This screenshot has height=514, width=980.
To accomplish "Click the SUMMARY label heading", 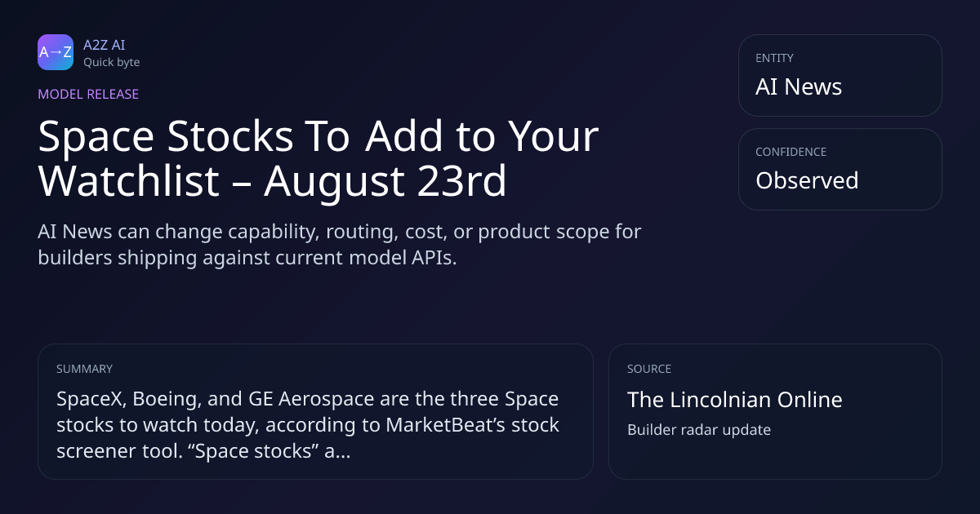I will click(84, 369).
